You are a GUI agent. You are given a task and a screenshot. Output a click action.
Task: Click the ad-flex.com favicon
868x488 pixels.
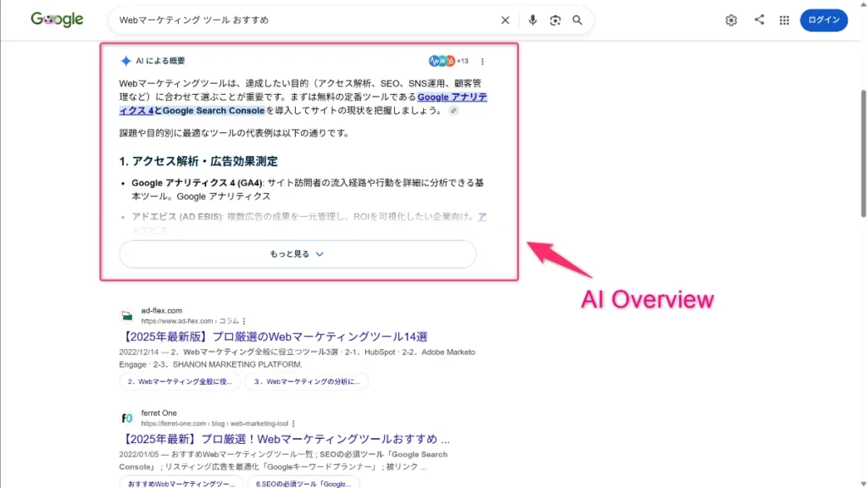[127, 315]
